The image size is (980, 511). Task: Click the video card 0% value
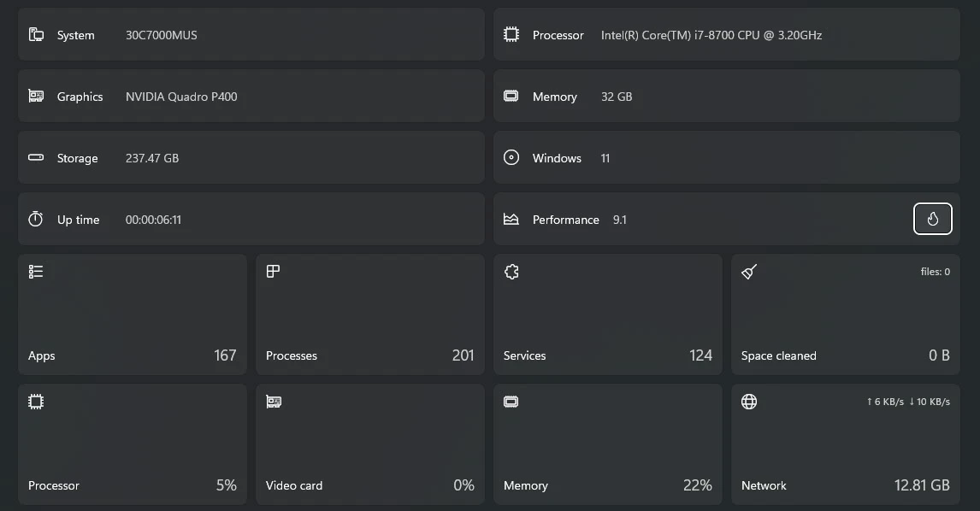point(463,485)
